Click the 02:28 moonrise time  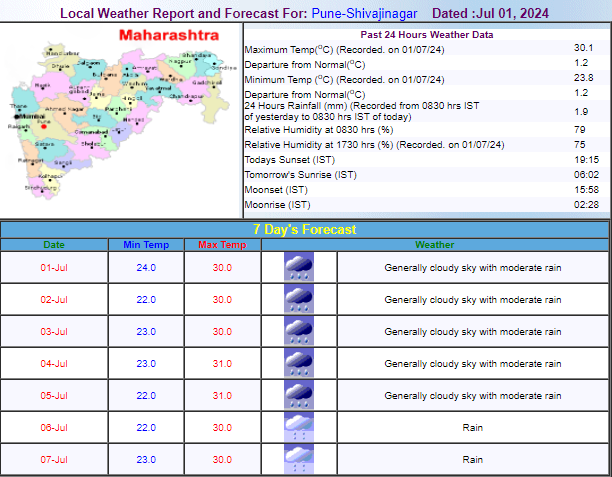point(586,205)
